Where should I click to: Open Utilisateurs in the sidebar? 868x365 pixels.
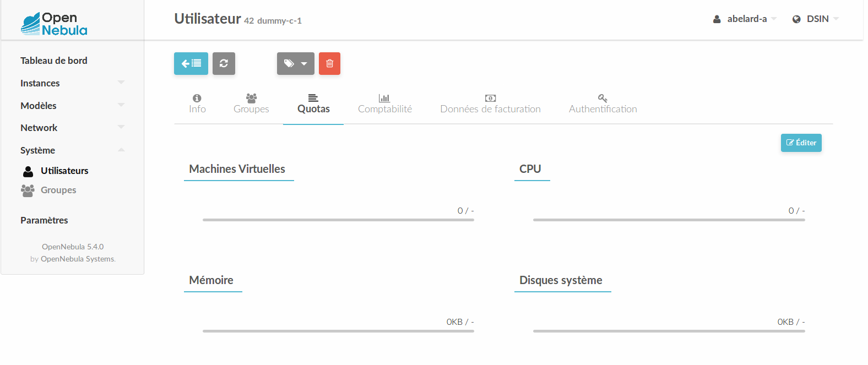click(x=64, y=171)
